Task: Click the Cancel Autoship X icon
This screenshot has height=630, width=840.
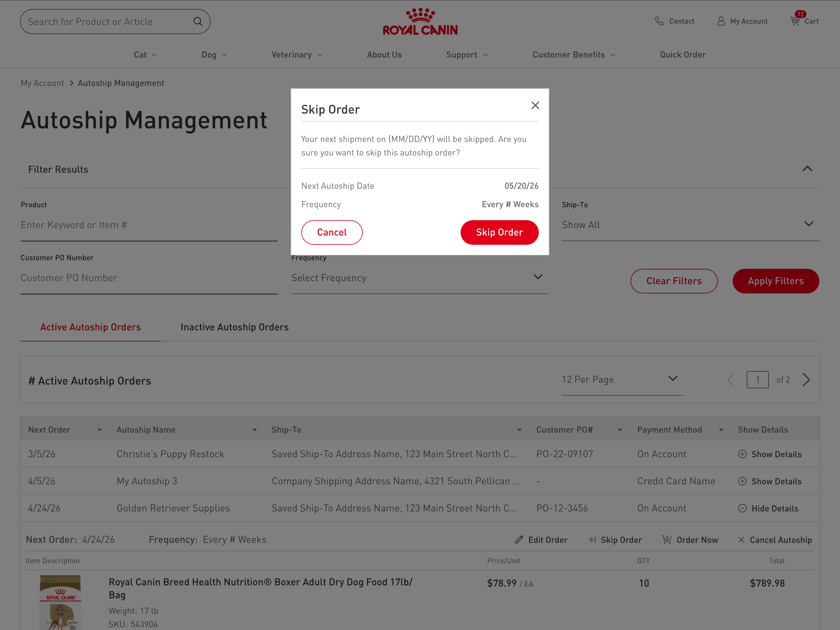Action: [x=741, y=539]
